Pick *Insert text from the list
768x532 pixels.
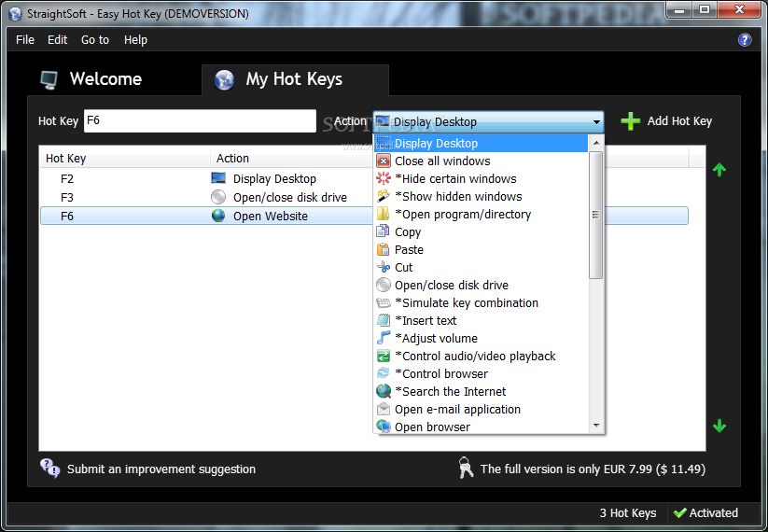[481, 320]
